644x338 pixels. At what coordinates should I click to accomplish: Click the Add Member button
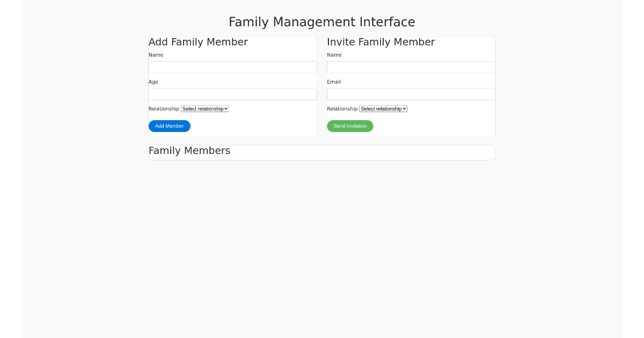pos(169,126)
